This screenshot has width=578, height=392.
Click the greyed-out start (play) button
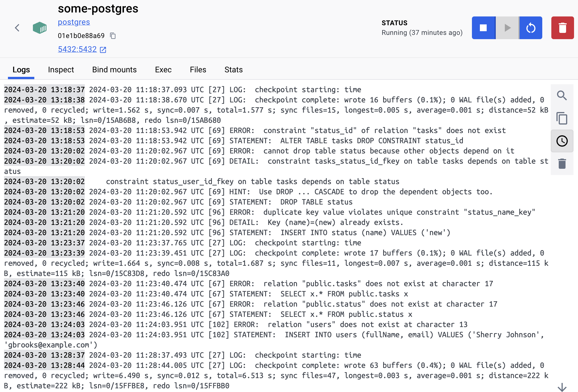(x=507, y=28)
